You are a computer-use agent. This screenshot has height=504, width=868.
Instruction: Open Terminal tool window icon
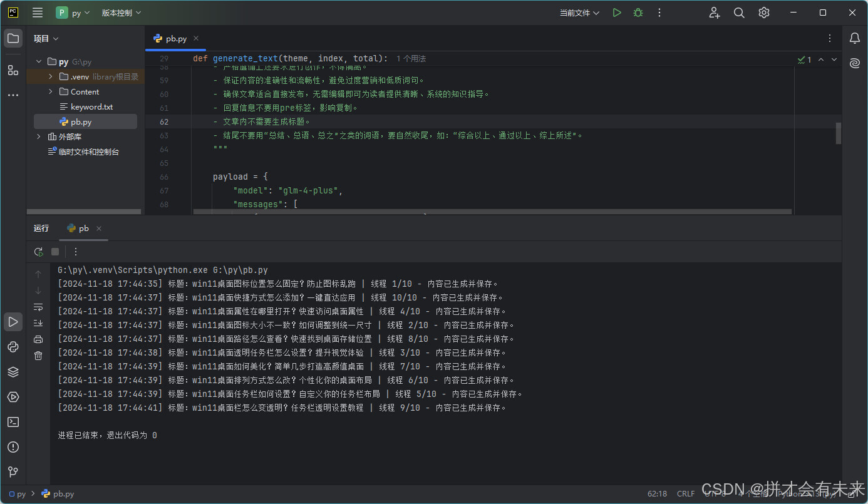(13, 422)
